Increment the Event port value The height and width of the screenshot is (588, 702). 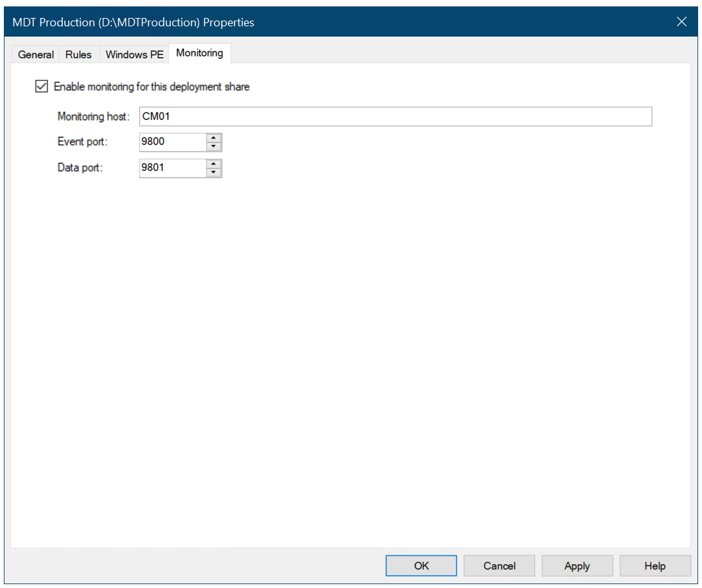(x=214, y=138)
